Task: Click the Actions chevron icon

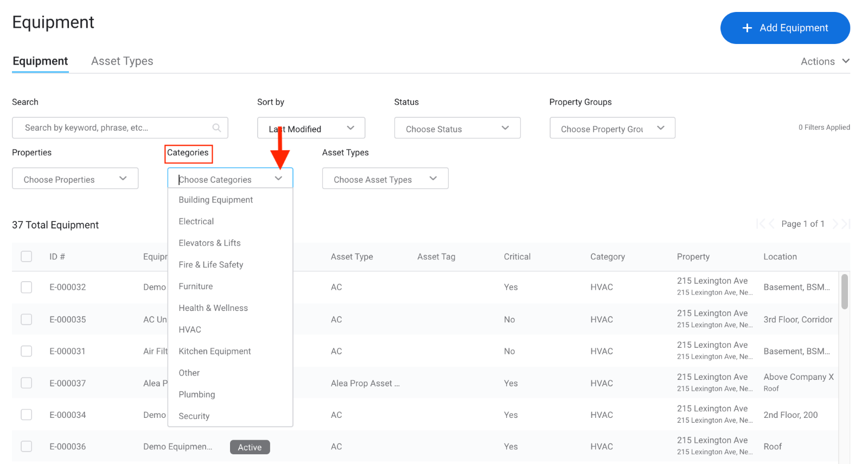Action: (x=846, y=61)
